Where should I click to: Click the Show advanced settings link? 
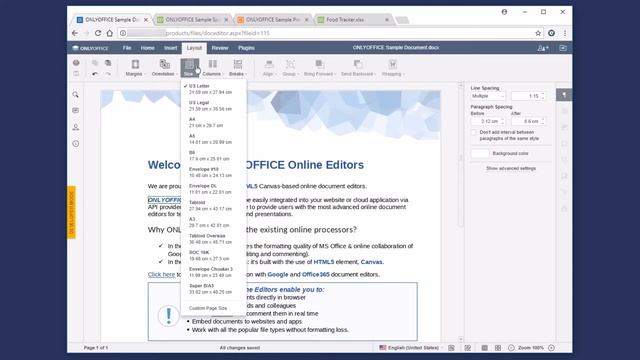click(x=511, y=168)
